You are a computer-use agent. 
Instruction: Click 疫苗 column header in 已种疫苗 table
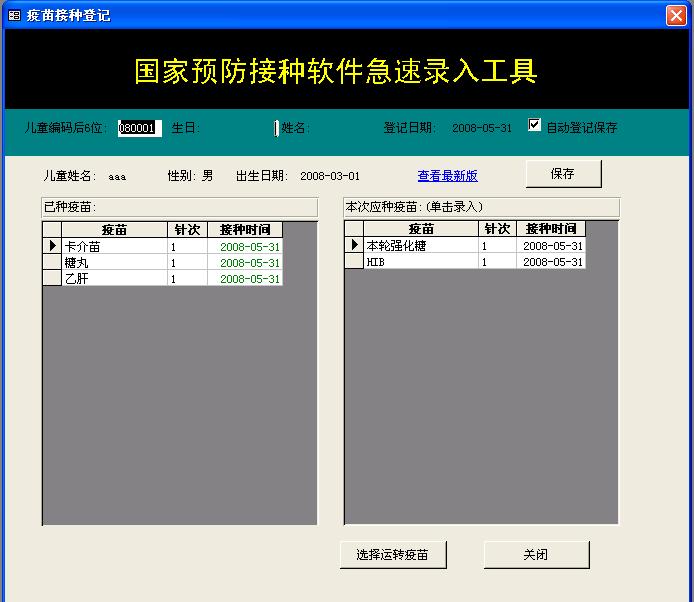[x=114, y=229]
